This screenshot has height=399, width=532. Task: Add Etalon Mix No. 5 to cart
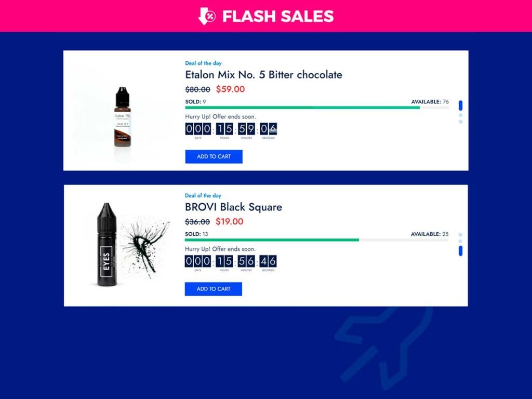[x=214, y=156]
